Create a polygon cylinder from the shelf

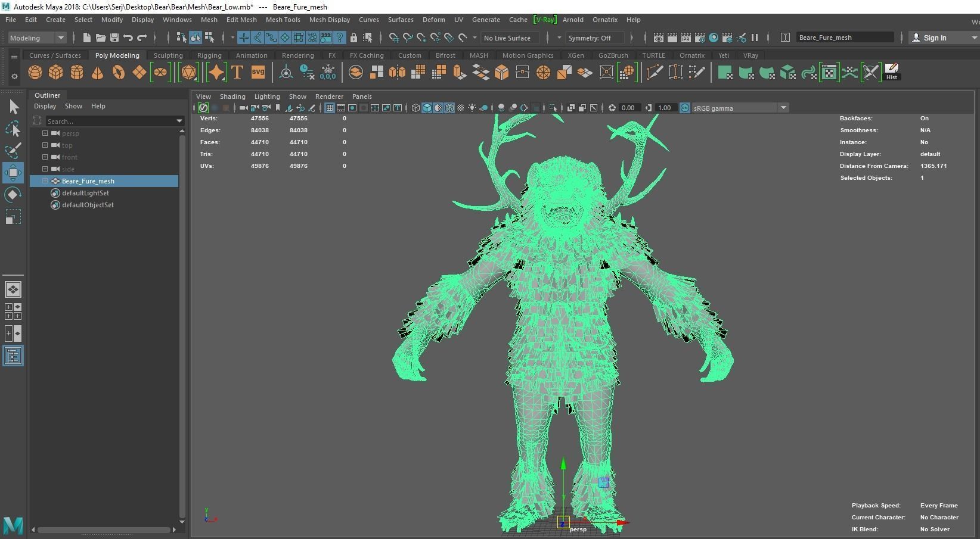[77, 73]
